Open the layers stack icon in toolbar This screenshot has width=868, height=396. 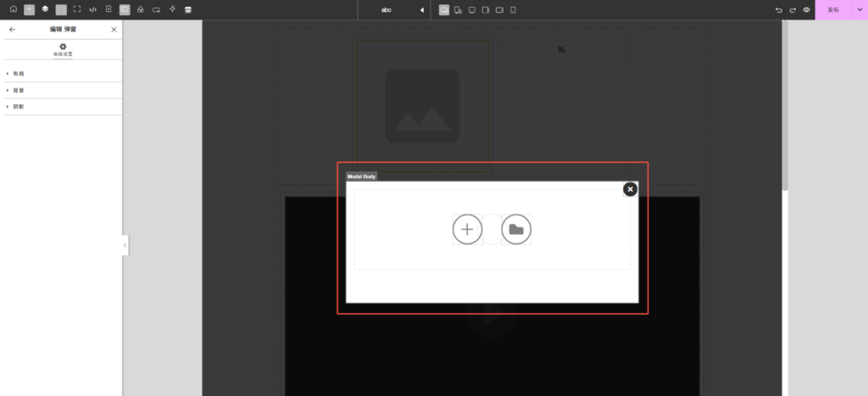pyautogui.click(x=45, y=9)
